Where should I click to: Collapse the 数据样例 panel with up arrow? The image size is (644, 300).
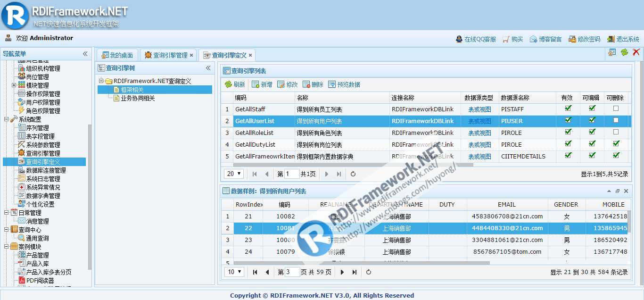click(609, 191)
